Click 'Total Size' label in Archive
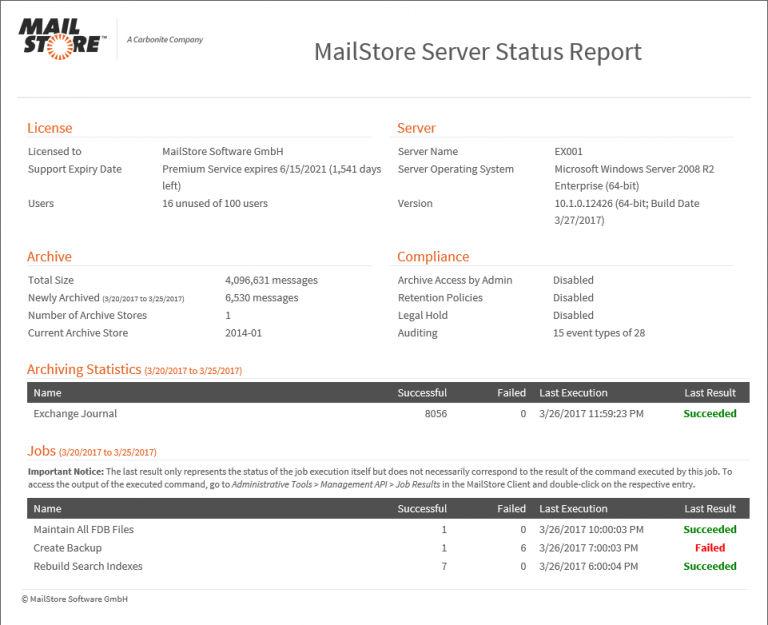The width and height of the screenshot is (768, 625). [x=50, y=280]
